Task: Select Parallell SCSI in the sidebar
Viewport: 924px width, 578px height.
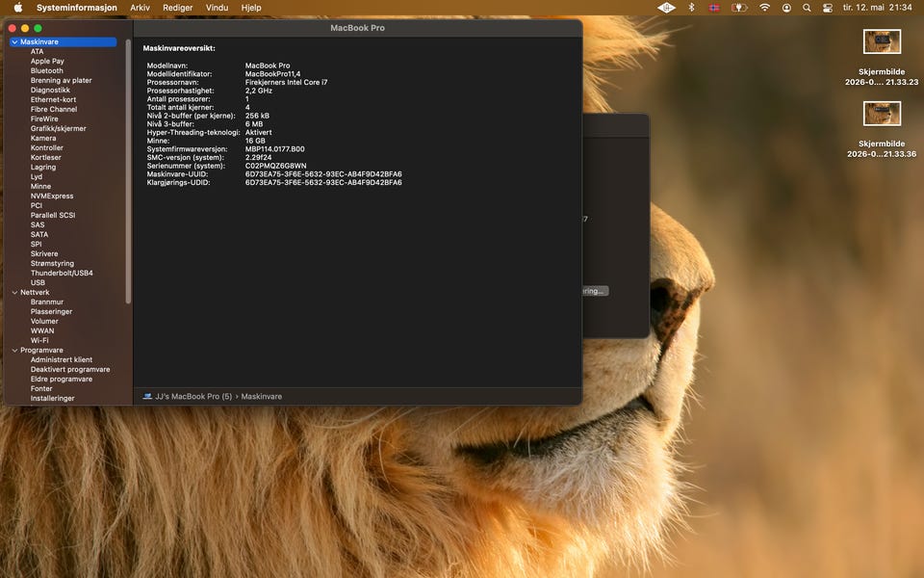Action: (53, 215)
